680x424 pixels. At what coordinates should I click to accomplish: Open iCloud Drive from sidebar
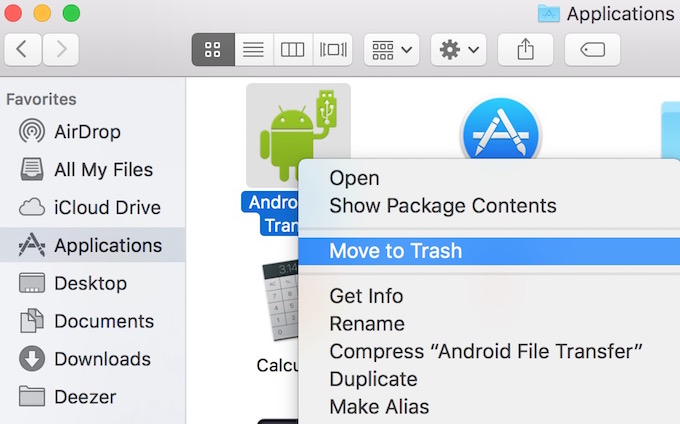click(107, 208)
